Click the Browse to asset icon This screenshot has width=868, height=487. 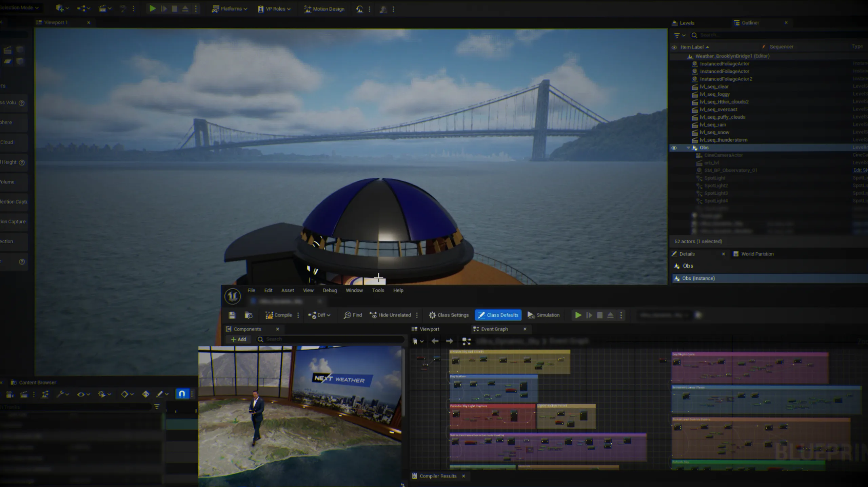pos(249,315)
